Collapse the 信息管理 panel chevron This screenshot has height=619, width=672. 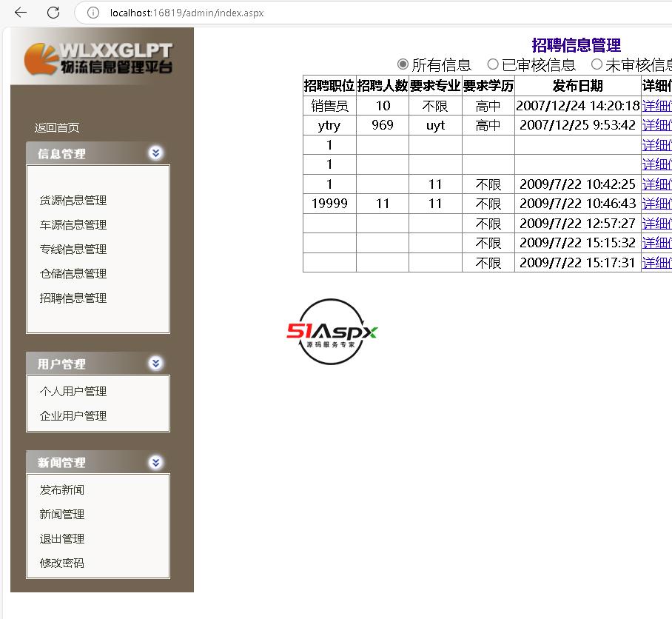point(155,153)
